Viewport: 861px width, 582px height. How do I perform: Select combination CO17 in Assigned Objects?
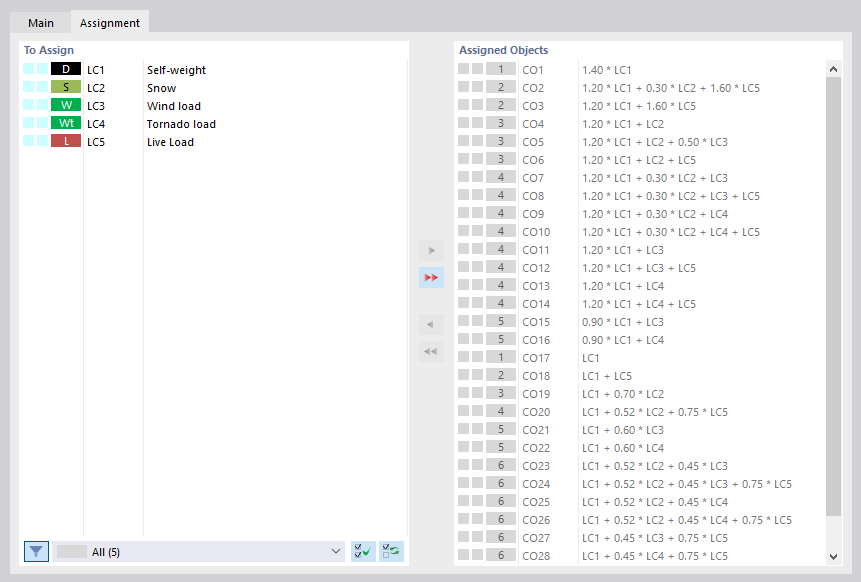(534, 357)
